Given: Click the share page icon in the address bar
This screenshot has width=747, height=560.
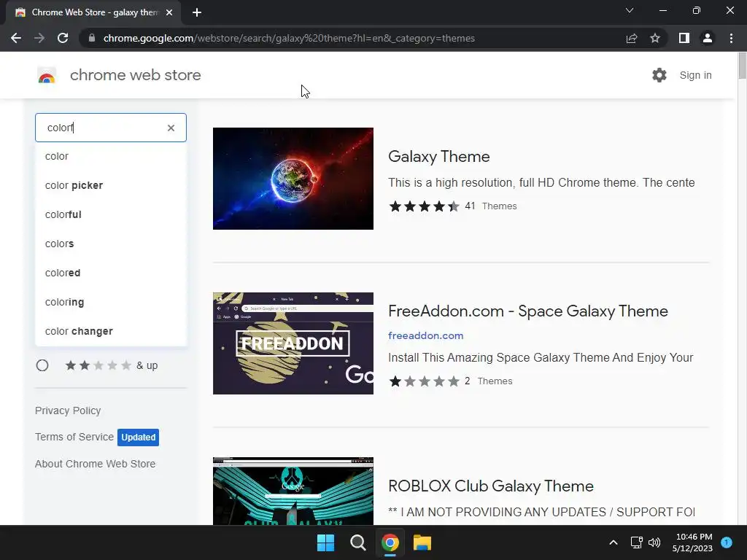Looking at the screenshot, I should click(632, 38).
